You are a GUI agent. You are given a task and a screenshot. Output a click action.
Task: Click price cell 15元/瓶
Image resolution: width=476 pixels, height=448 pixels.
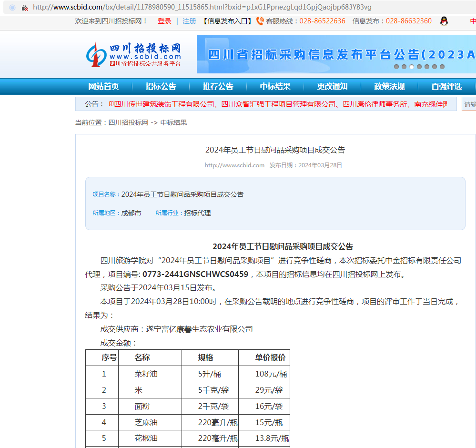point(269,422)
